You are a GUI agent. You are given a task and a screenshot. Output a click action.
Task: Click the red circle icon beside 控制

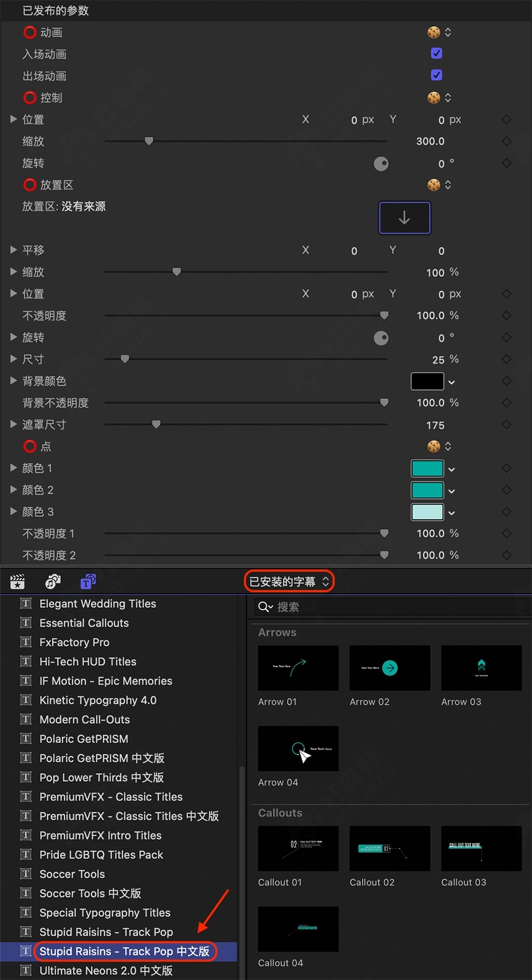(30, 98)
